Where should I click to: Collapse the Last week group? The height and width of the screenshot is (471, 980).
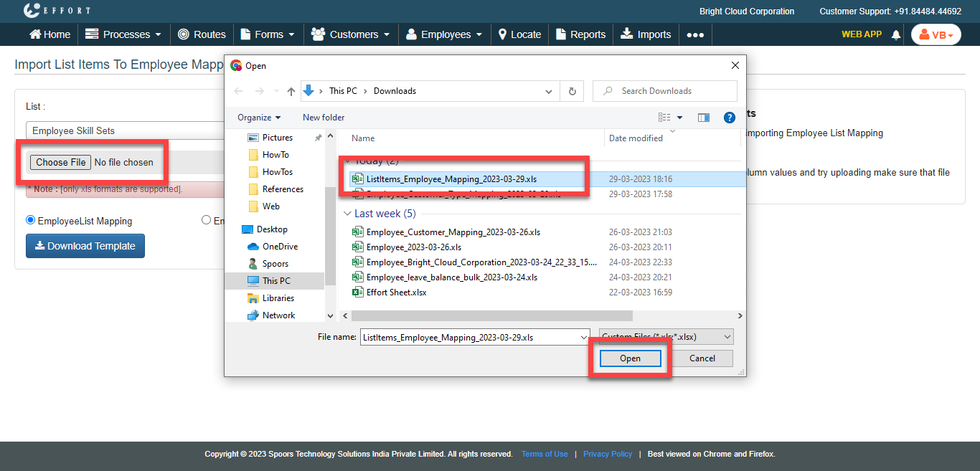coord(347,214)
